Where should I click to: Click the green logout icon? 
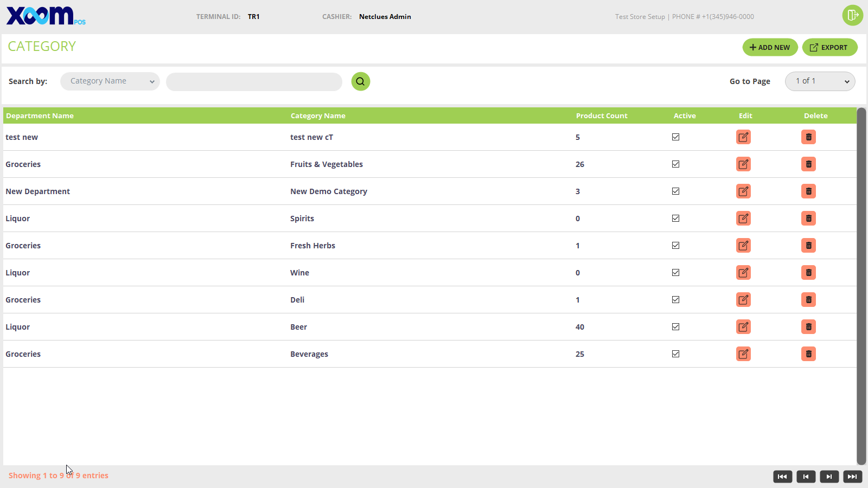coord(852,15)
